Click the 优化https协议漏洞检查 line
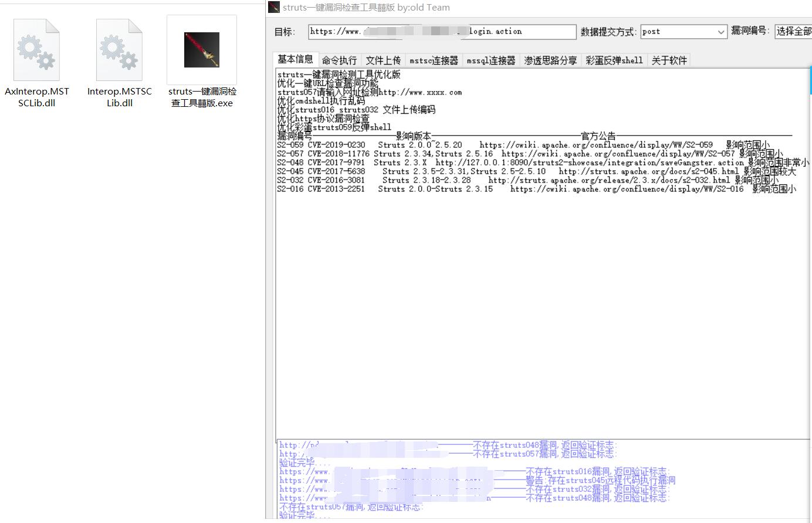Viewport: 812px width, 523px height. click(x=323, y=119)
